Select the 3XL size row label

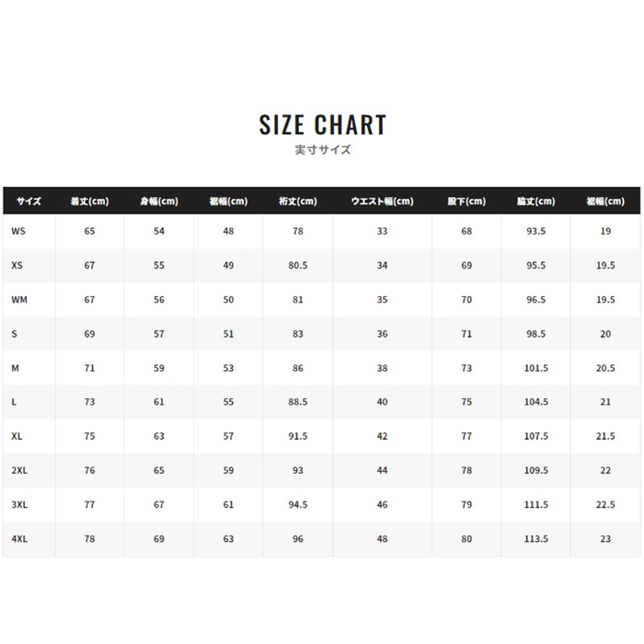click(x=19, y=504)
